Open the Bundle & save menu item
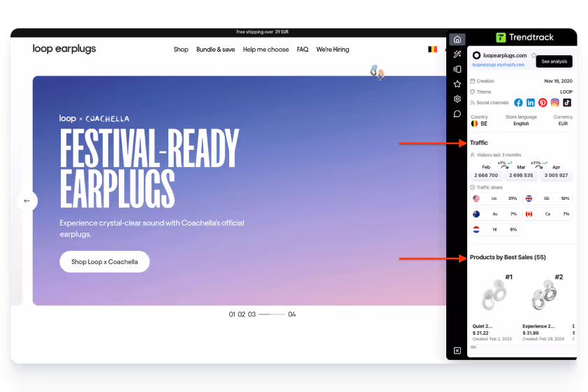This screenshot has height=392, width=588. pos(216,50)
